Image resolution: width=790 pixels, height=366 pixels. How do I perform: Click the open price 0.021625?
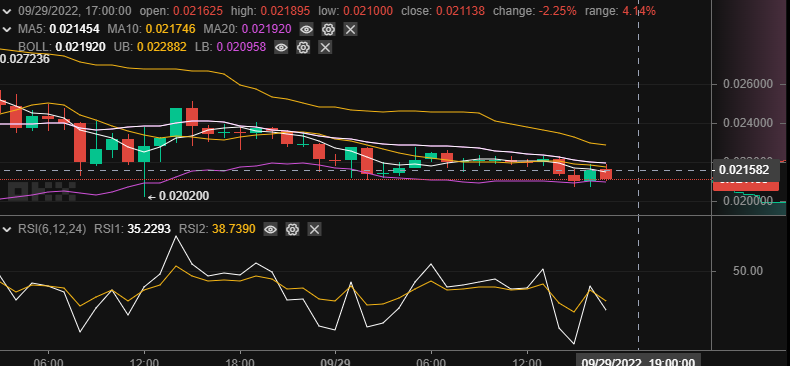[x=198, y=11]
